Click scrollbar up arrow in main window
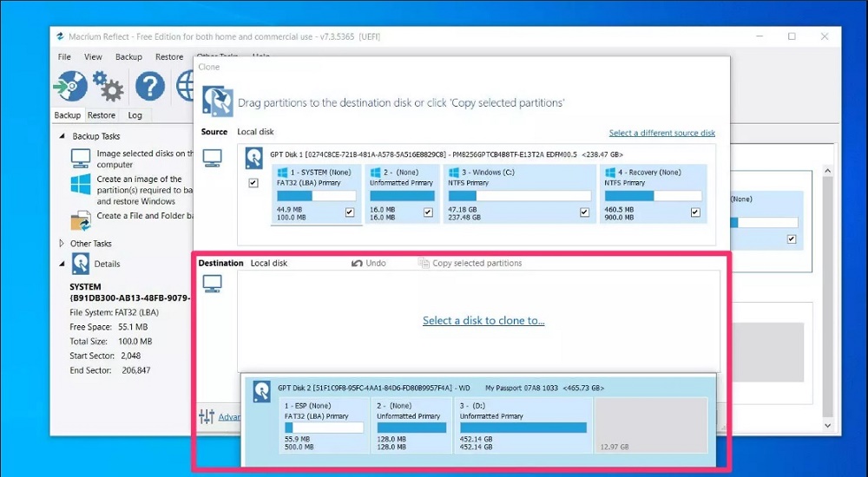 (827, 172)
